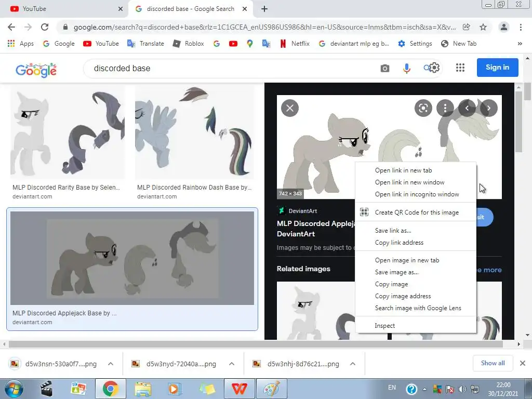Click the browser back arrow

point(11,27)
